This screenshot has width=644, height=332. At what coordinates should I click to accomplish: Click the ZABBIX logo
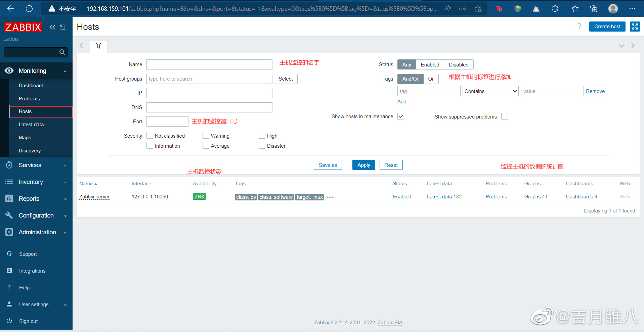(23, 27)
